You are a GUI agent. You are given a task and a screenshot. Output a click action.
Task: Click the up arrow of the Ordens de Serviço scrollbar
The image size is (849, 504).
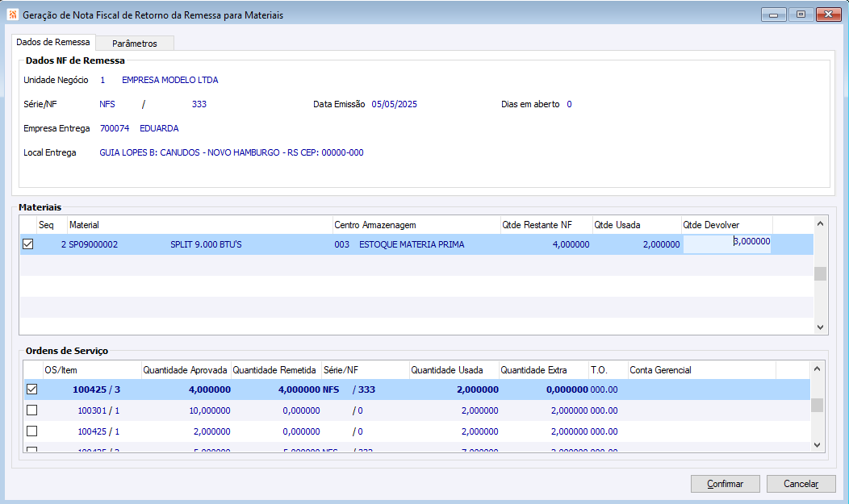coord(817,369)
